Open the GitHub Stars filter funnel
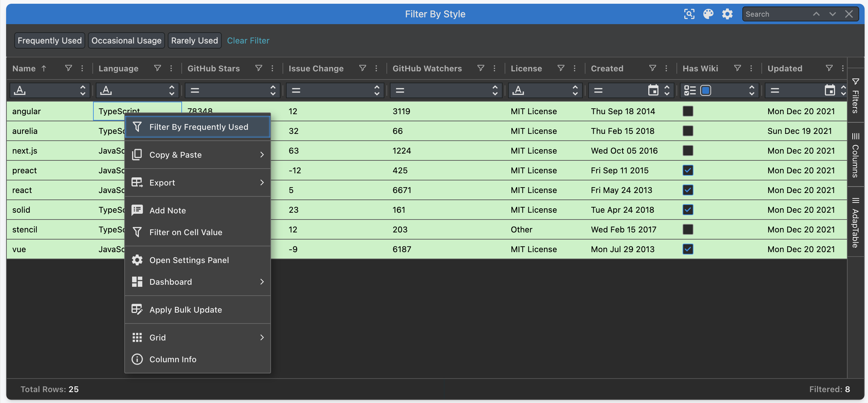Image resolution: width=868 pixels, height=403 pixels. click(x=259, y=68)
